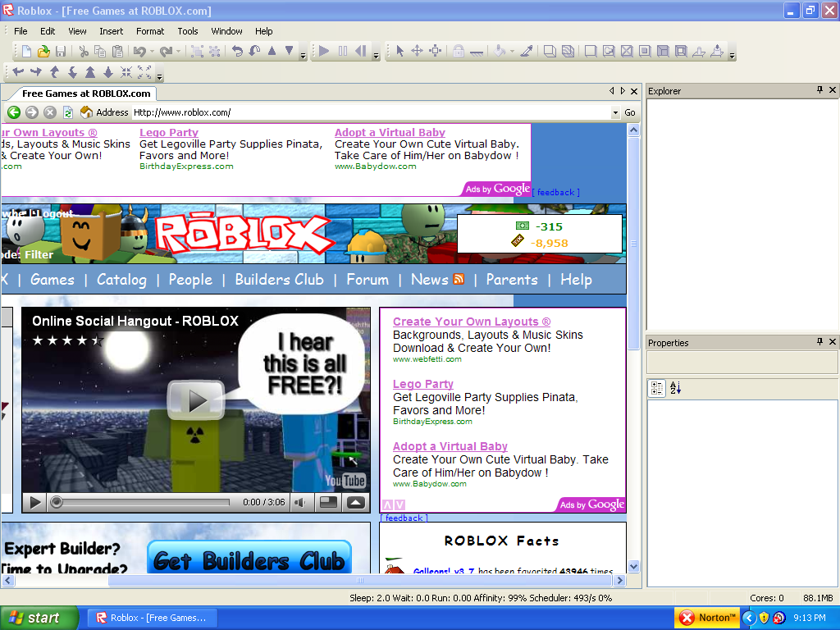Expand the video player menu arrow button
Image resolution: width=840 pixels, height=630 pixels.
point(356,503)
